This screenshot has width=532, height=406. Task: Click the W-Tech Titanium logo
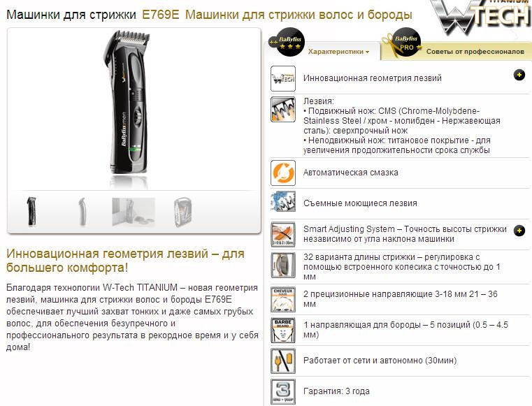pyautogui.click(x=482, y=17)
